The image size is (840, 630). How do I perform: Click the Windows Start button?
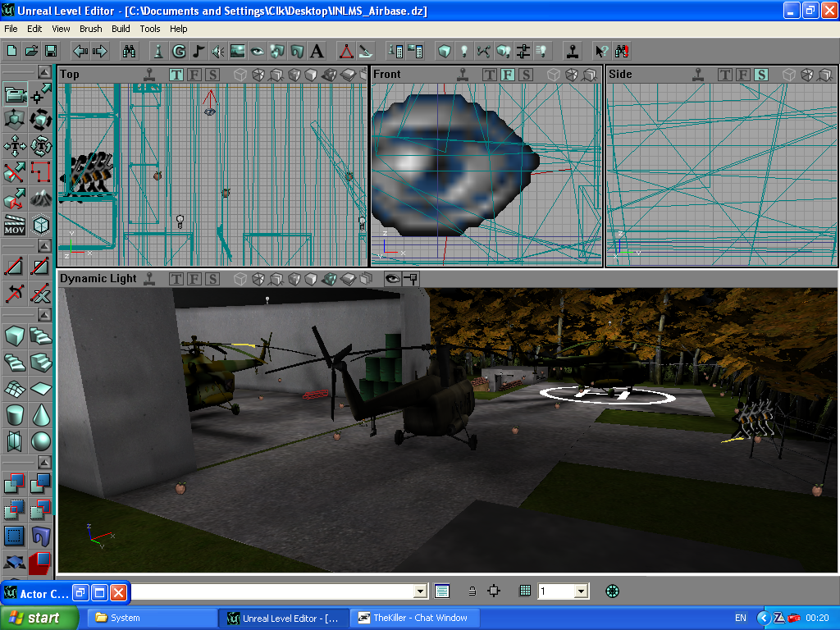coord(39,618)
